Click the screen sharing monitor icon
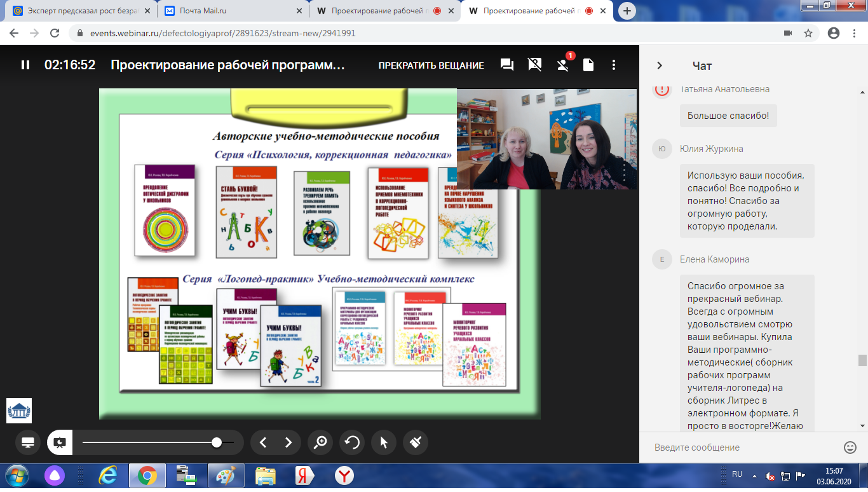Screen dimensions: 868x492 (x=28, y=442)
